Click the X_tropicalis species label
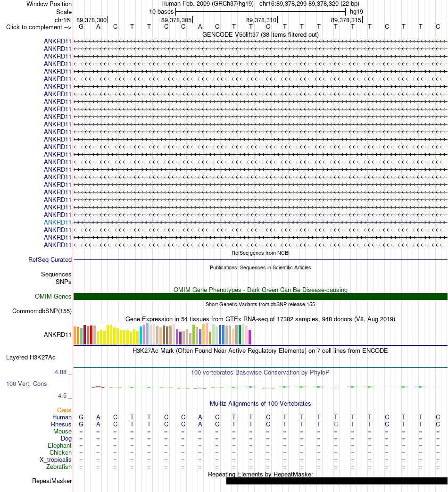Image resolution: width=448 pixels, height=492 pixels. tap(56, 459)
